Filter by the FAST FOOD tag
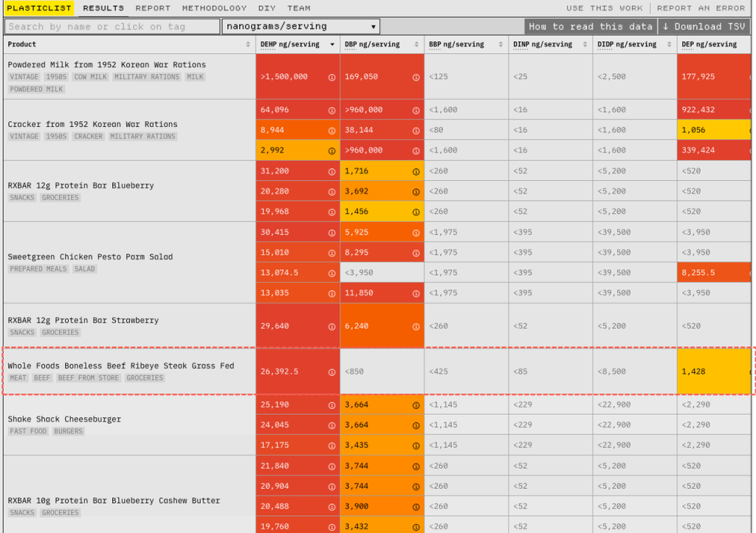This screenshot has height=533, width=756. (x=28, y=431)
